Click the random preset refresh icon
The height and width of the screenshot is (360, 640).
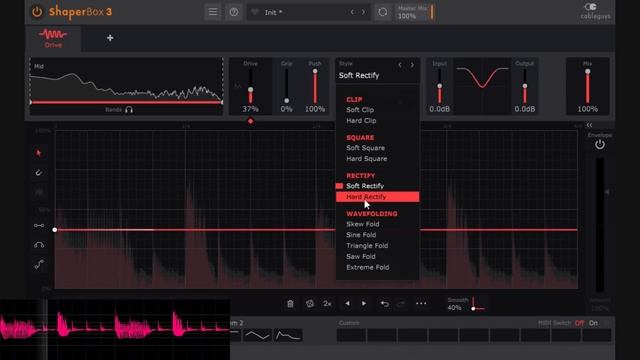pyautogui.click(x=382, y=12)
